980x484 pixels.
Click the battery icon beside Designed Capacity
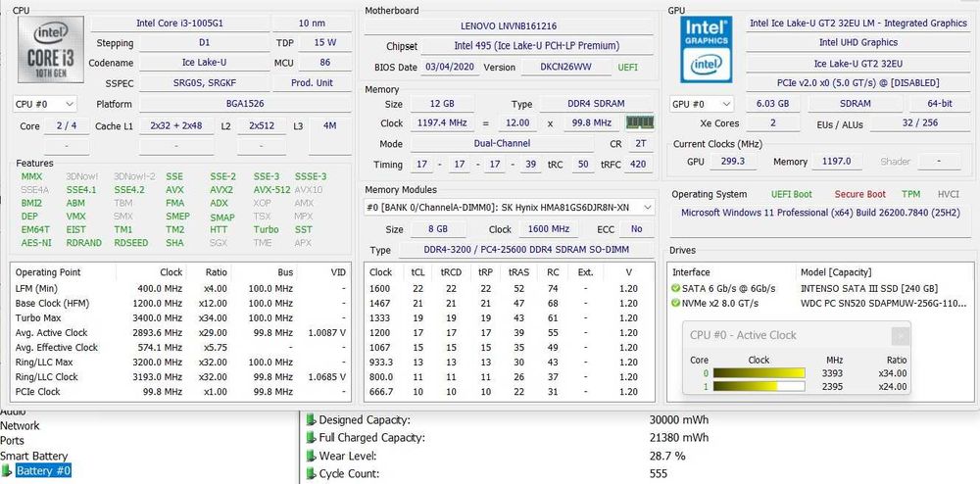311,420
